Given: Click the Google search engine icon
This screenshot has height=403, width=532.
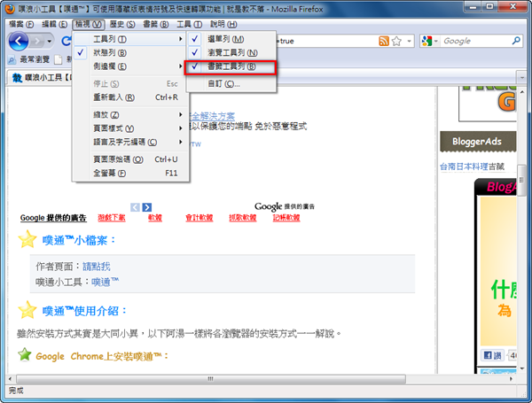Looking at the screenshot, I should 426,41.
